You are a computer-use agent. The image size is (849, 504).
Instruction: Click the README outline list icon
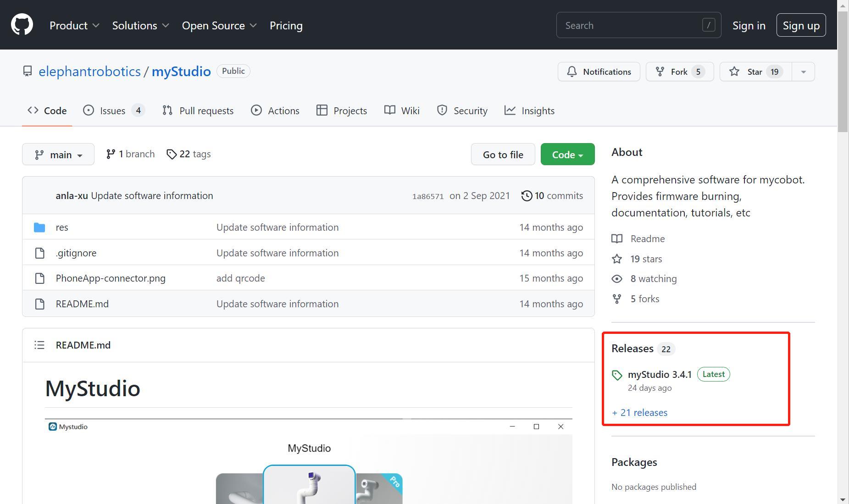pyautogui.click(x=39, y=345)
